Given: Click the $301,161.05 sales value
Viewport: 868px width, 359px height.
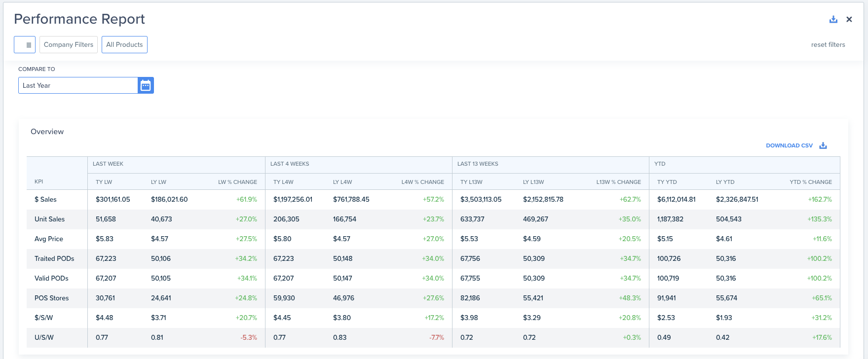Looking at the screenshot, I should pos(113,199).
